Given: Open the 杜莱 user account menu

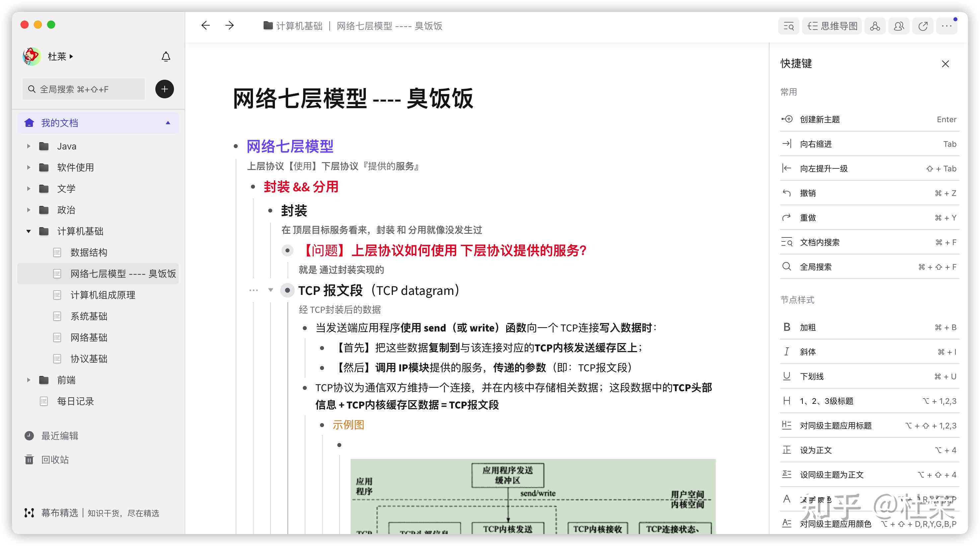Looking at the screenshot, I should point(60,57).
